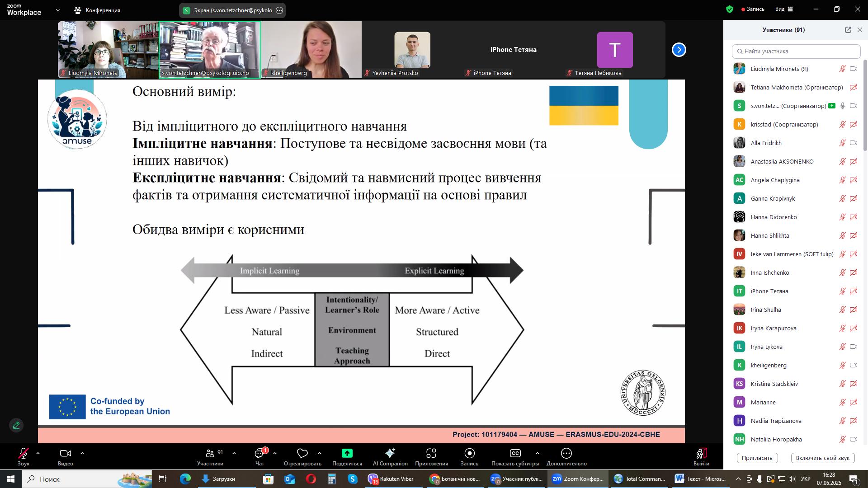Pop out the Участники panel
This screenshot has height=488, width=868.
tap(848, 30)
